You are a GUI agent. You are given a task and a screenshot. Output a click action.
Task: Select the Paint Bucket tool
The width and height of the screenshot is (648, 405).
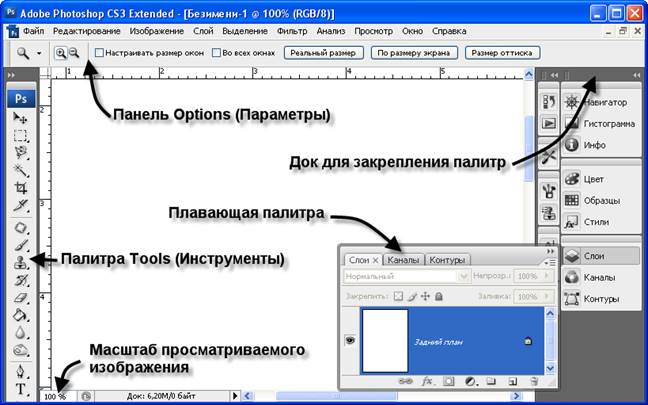pyautogui.click(x=20, y=315)
